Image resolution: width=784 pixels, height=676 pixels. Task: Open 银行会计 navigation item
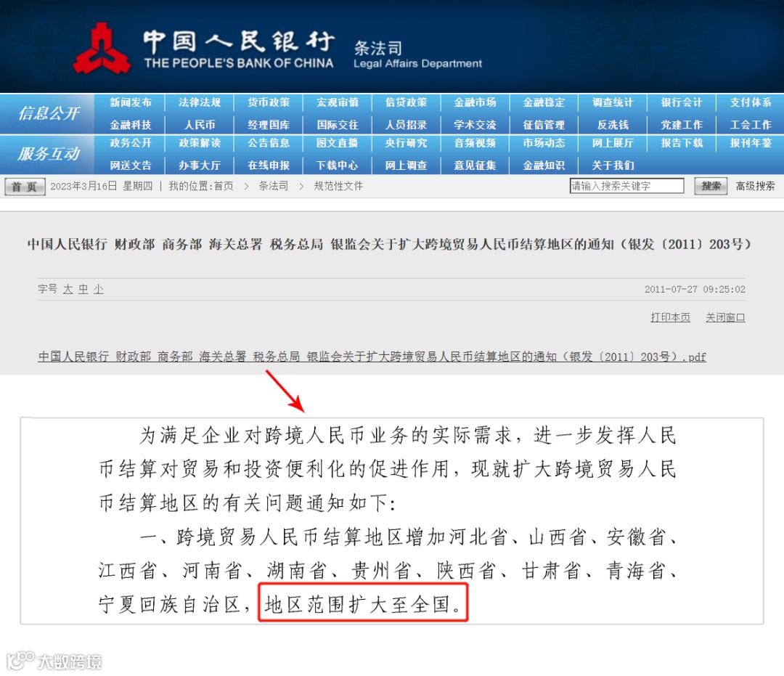682,102
